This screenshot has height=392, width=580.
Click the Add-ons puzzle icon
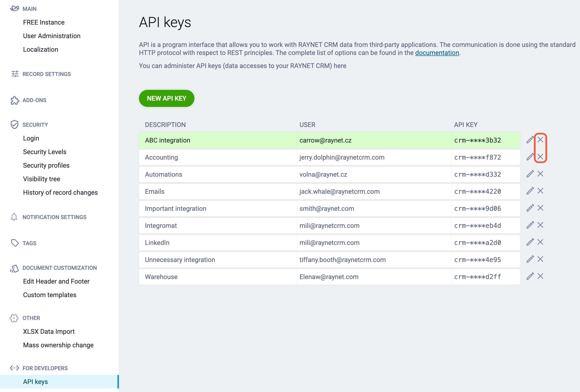(15, 100)
